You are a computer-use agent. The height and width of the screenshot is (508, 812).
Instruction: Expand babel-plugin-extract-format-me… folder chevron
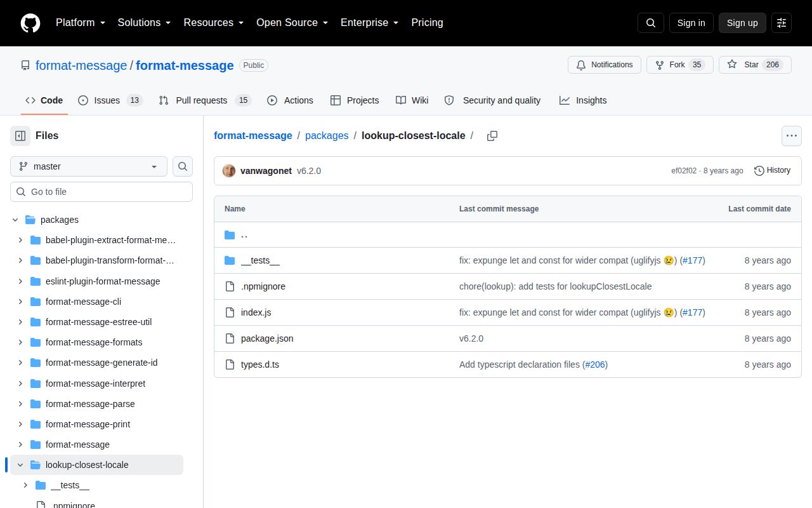[20, 240]
